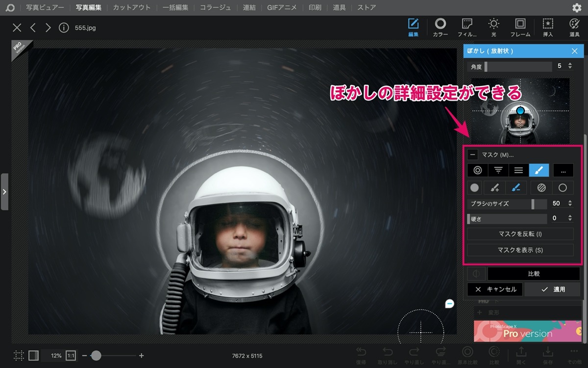This screenshot has width=588, height=368.
Task: Close the current image with X
Action: (x=17, y=27)
